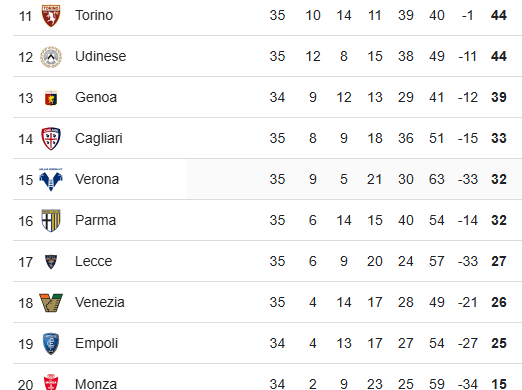Click the Parma club crest
Viewport: 522px width, 390px height.
[x=51, y=221]
